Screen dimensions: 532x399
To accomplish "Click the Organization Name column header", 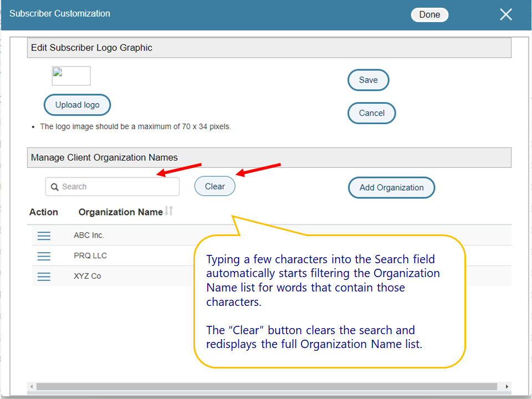I will click(120, 212).
